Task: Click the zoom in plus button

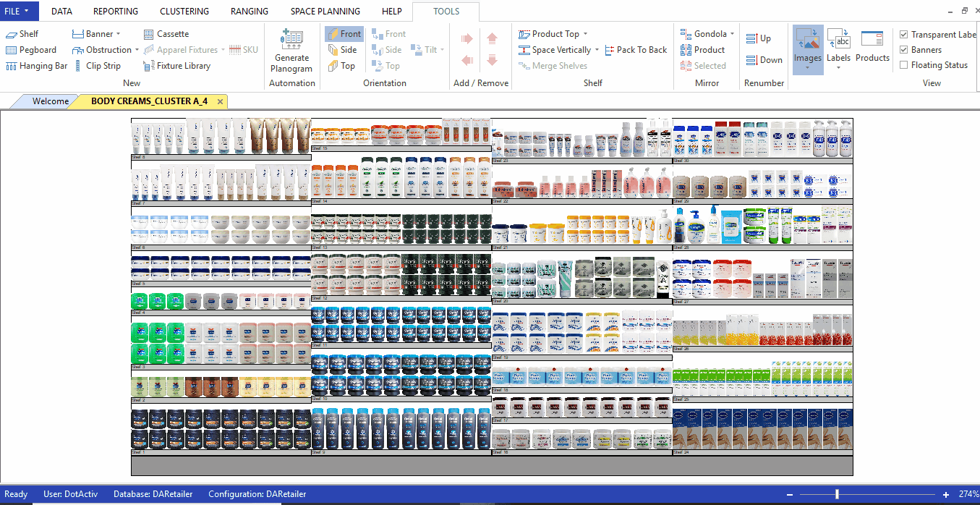Action: coord(946,494)
